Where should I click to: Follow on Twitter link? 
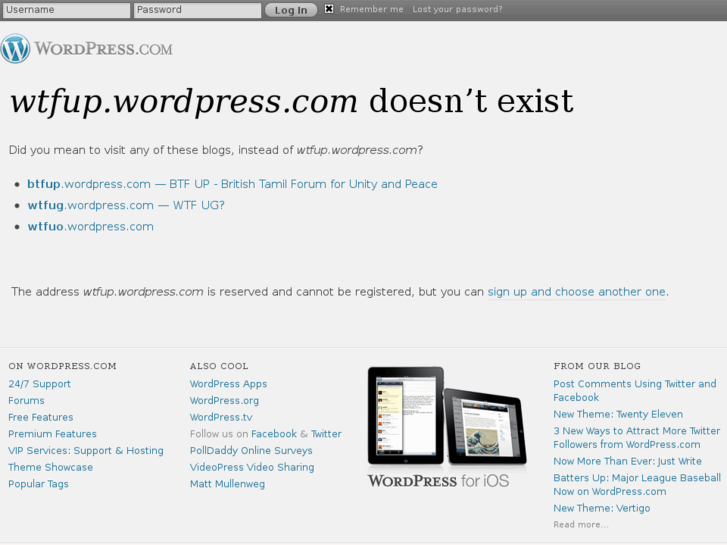[x=326, y=434]
